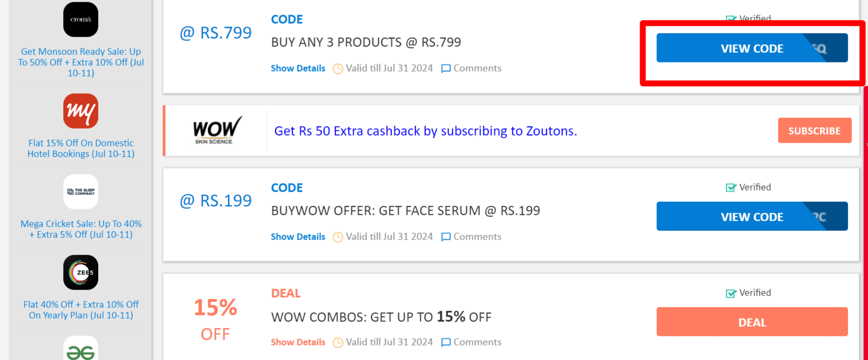
Task: Click the Verified checkmark on the Rs.199 offer
Action: pyautogui.click(x=731, y=187)
